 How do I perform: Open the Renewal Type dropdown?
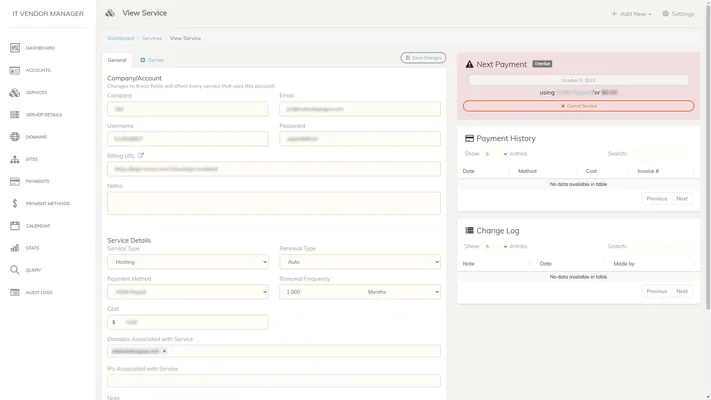359,262
